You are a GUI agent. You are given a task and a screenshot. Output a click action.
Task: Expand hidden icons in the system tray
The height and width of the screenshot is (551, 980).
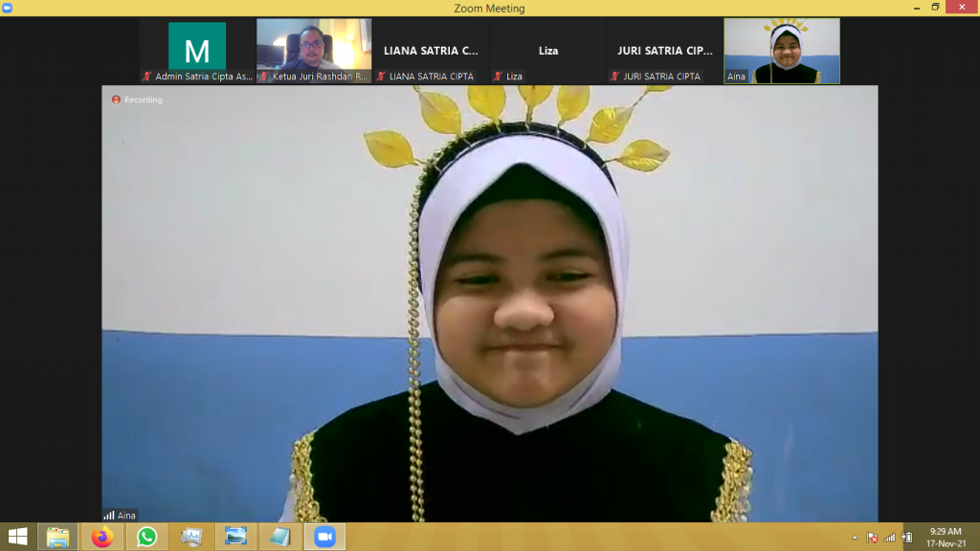(855, 538)
